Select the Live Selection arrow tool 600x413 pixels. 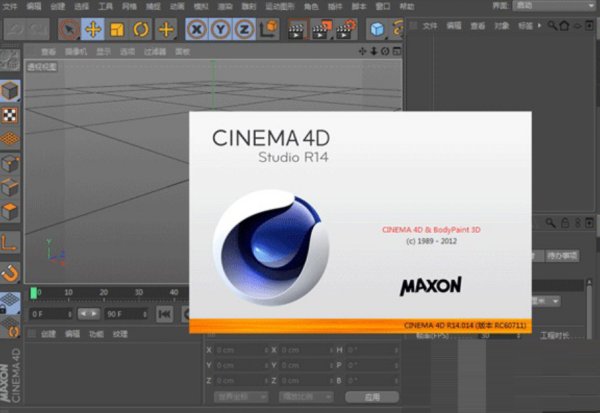69,29
